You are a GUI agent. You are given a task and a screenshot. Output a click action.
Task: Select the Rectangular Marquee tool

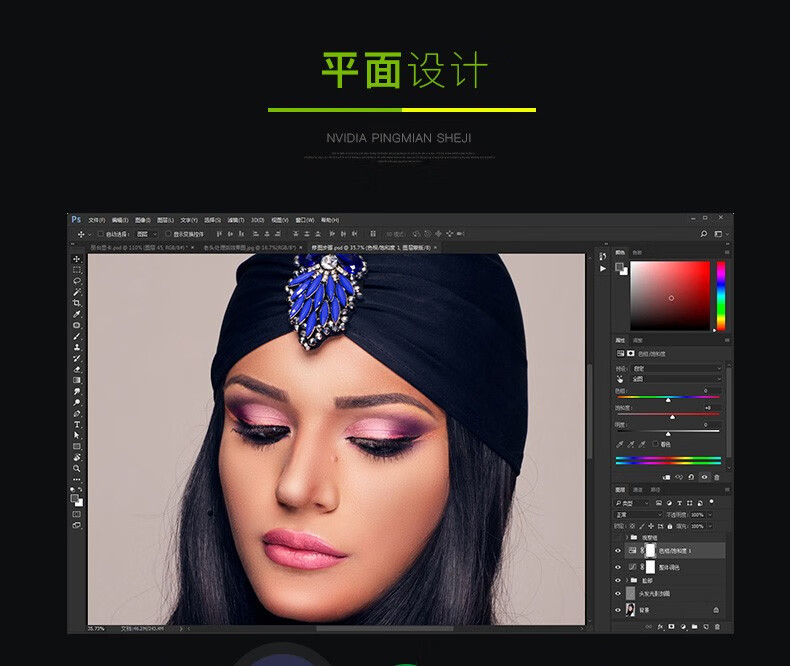(77, 270)
